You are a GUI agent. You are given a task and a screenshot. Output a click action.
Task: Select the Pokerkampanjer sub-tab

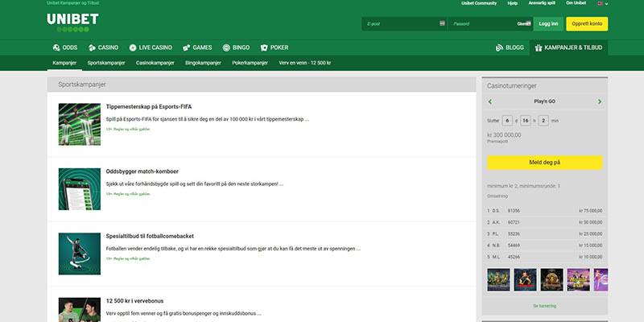coord(250,63)
